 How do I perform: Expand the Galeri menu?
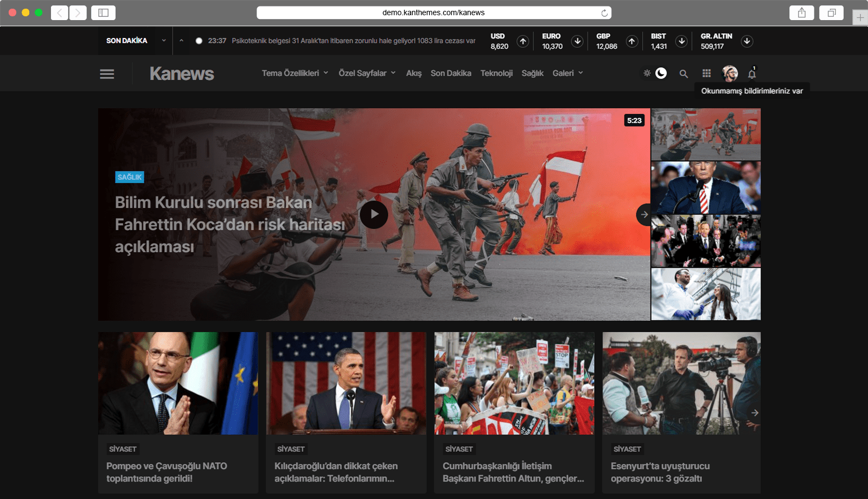coord(568,73)
